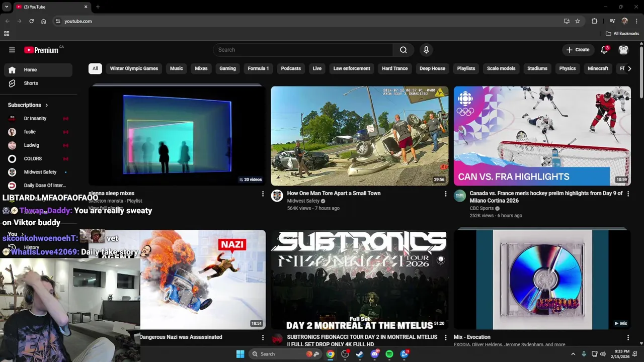The image size is (644, 362).
Task: Open Chrome media controls icon
Action: click(612, 21)
